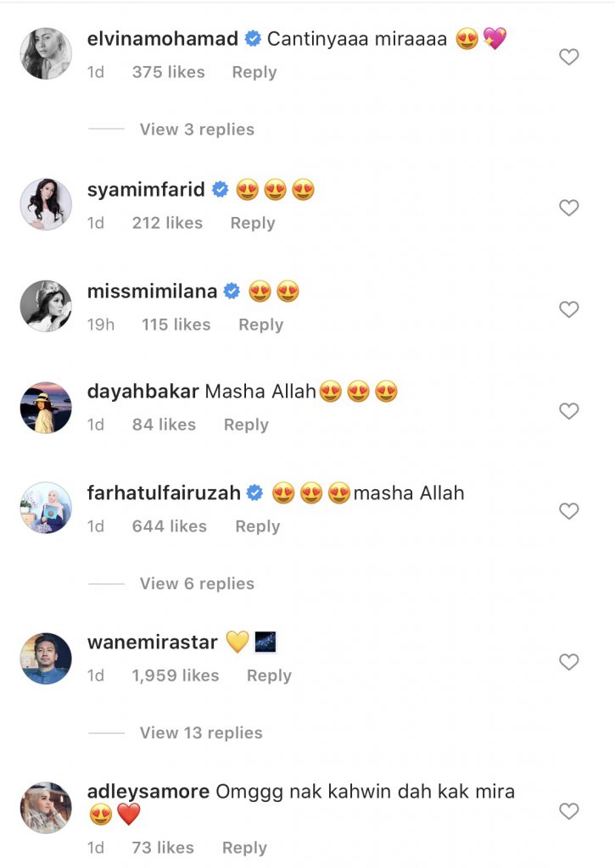Viewport: 615px width, 868px height.
Task: Show the 13 replies under wanemirastar
Action: 201,732
